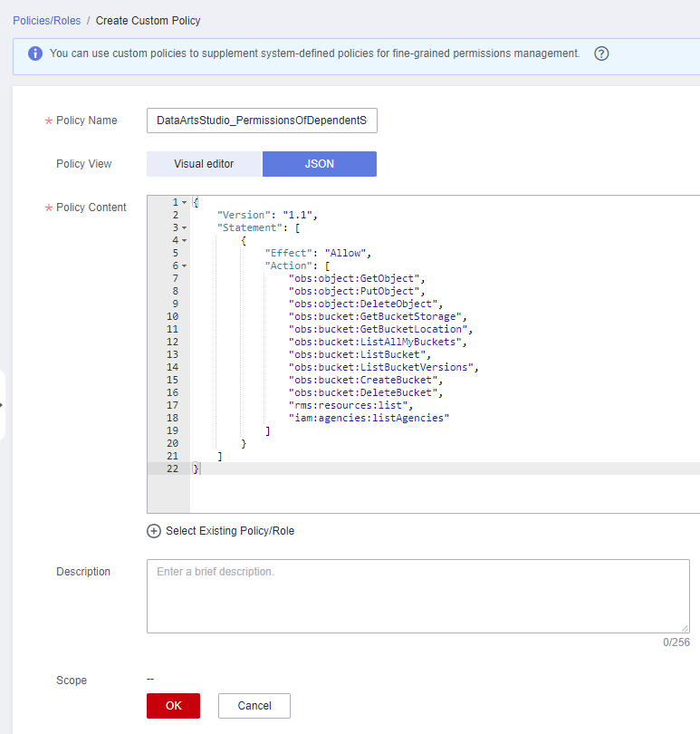Click line number 22 in the gutter
This screenshot has width=700, height=734.
[x=173, y=468]
